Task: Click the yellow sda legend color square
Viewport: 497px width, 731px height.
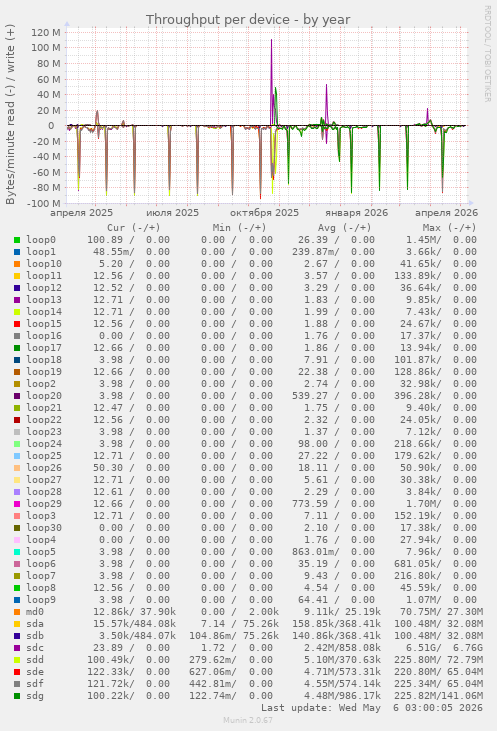Action: coord(17,624)
